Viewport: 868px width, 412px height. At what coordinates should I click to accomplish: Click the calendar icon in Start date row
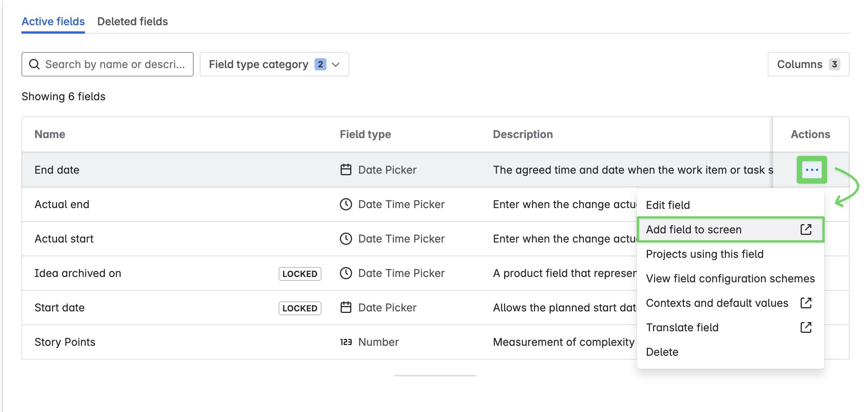[346, 308]
